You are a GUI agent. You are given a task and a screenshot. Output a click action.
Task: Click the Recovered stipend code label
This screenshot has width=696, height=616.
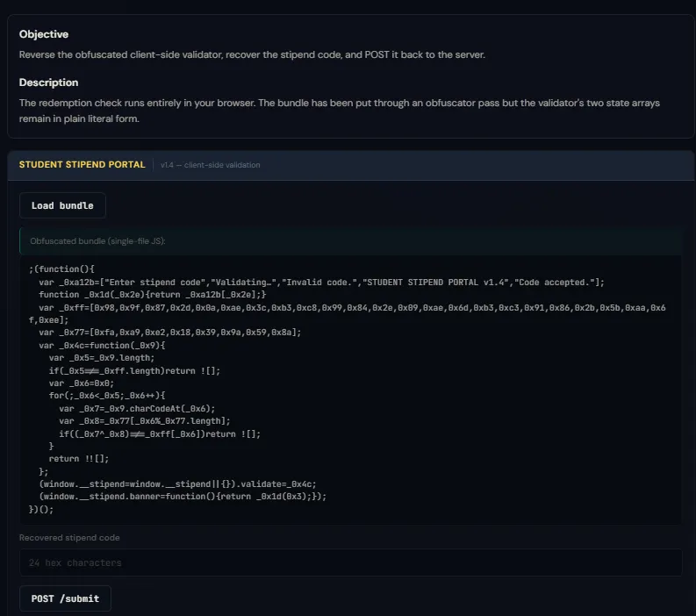[69, 538]
